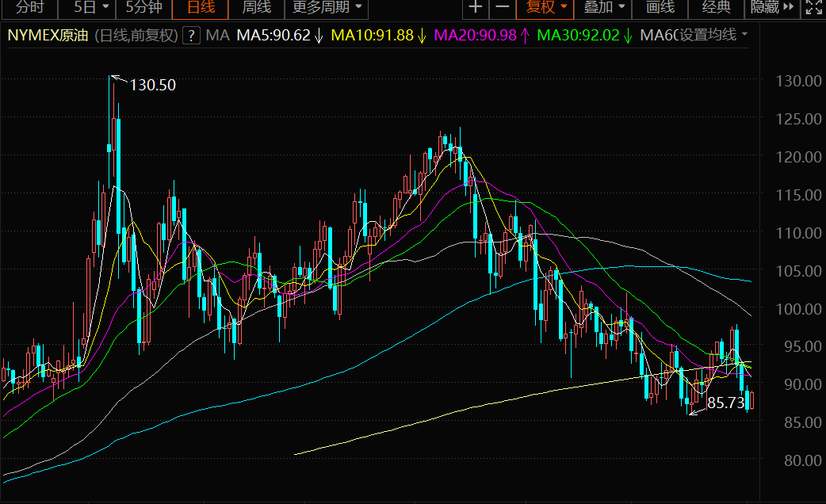
Task: Click the 130.50 high price marker
Action: [153, 85]
